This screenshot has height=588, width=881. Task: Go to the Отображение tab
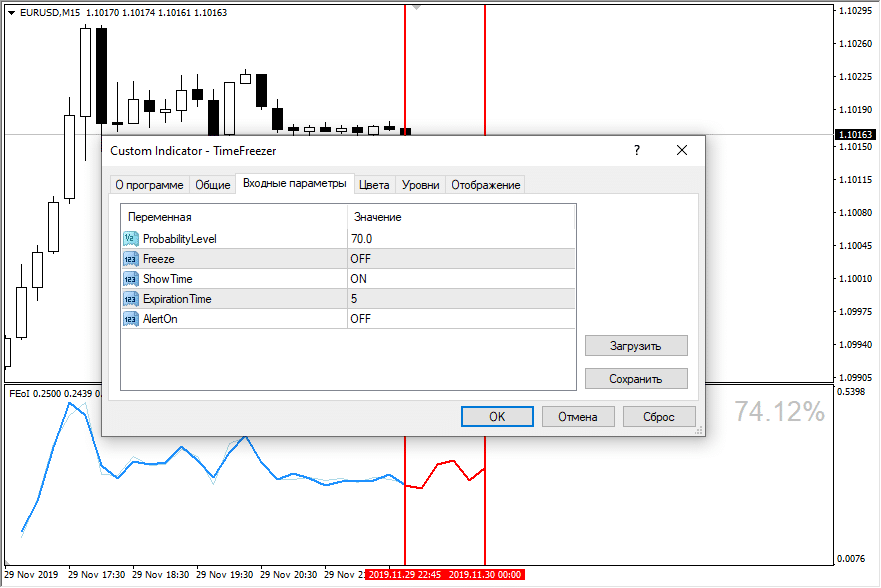[485, 185]
